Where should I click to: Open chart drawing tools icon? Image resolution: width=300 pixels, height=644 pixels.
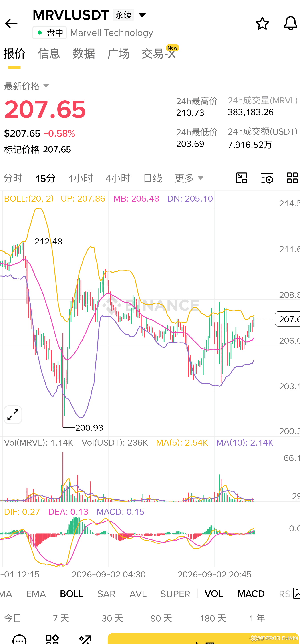tap(242, 178)
